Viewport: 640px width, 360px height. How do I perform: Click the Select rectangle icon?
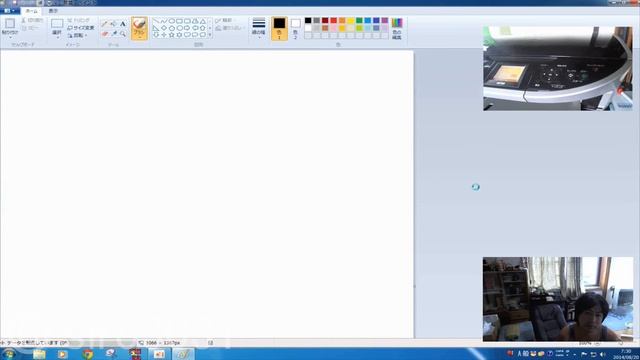click(x=57, y=23)
